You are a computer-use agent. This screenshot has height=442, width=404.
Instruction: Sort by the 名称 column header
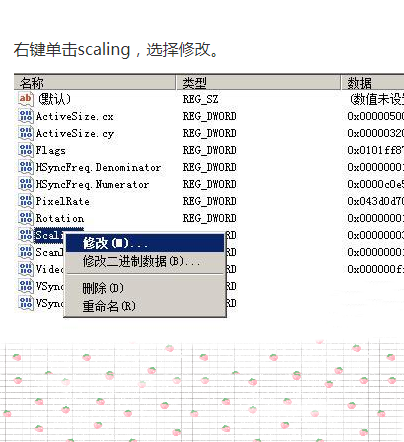click(x=95, y=82)
